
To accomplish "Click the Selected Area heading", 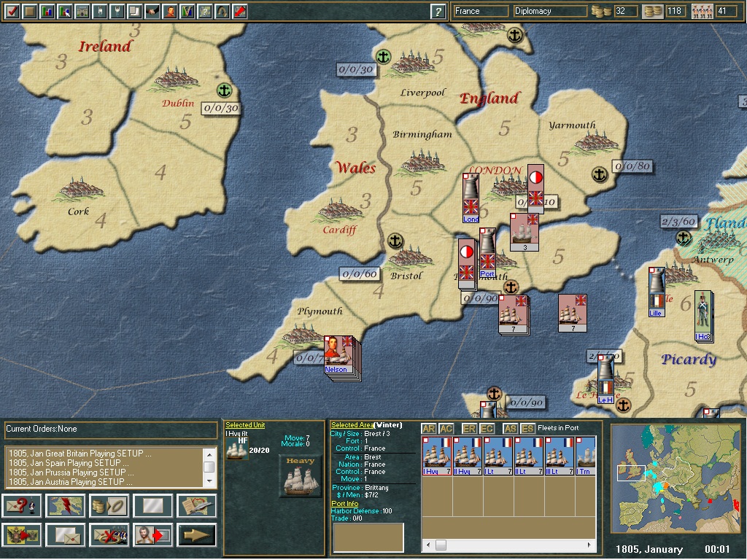I will pyautogui.click(x=352, y=425).
